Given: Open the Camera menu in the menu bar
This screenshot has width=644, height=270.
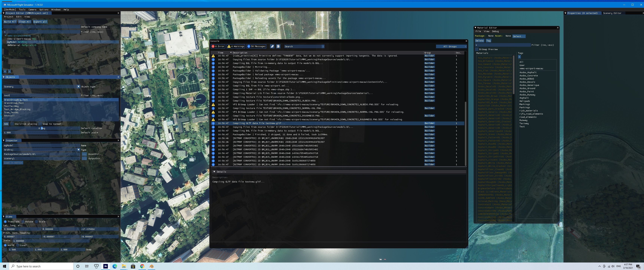Looking at the screenshot, I should tap(32, 10).
